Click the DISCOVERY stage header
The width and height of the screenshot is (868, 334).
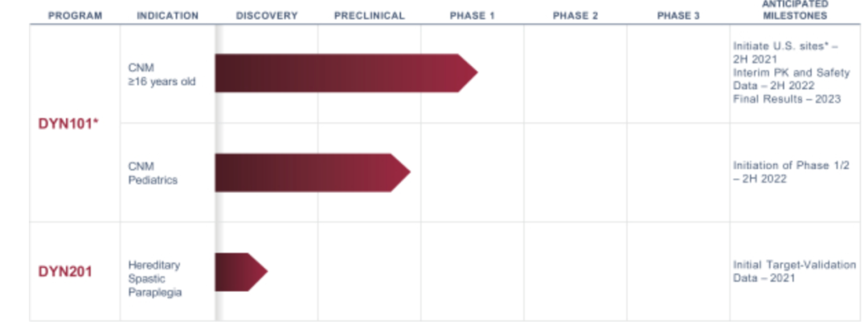(267, 16)
